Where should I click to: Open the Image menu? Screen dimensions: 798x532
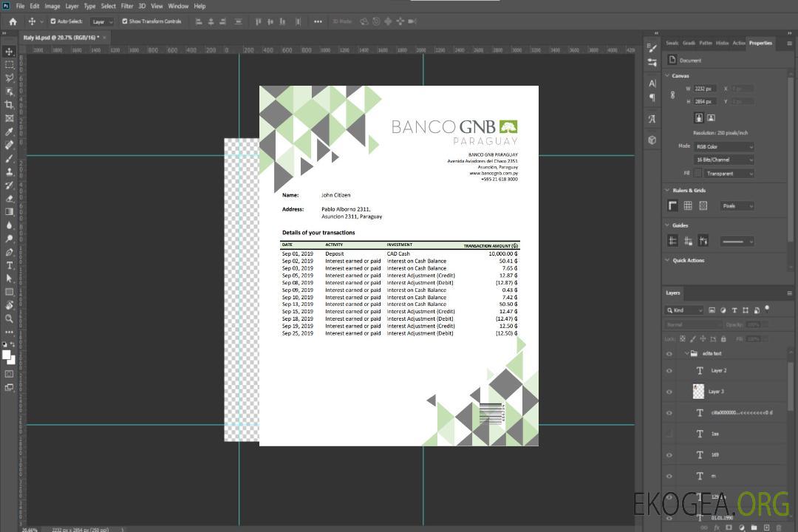pyautogui.click(x=52, y=6)
